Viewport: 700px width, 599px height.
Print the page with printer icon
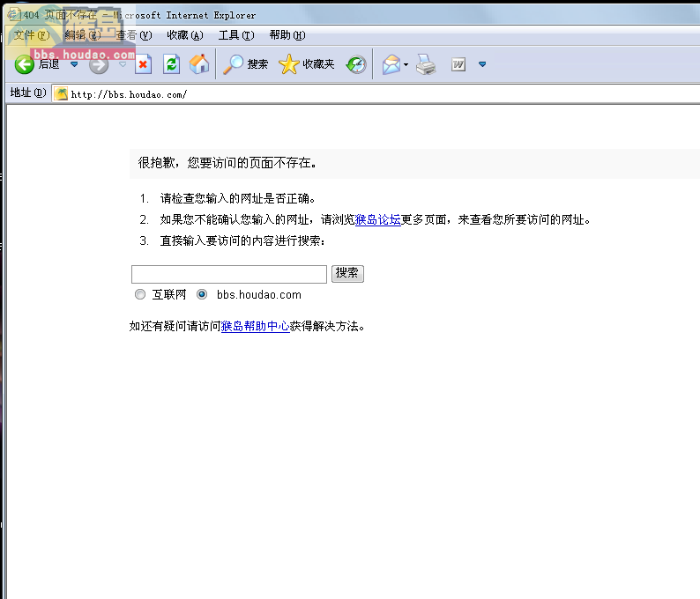pos(426,64)
